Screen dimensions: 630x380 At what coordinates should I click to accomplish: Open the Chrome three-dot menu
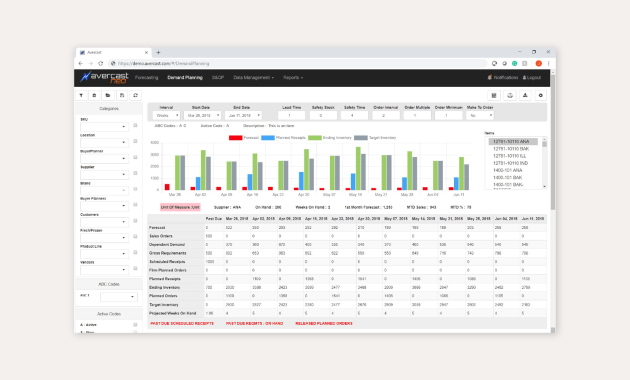click(548, 63)
